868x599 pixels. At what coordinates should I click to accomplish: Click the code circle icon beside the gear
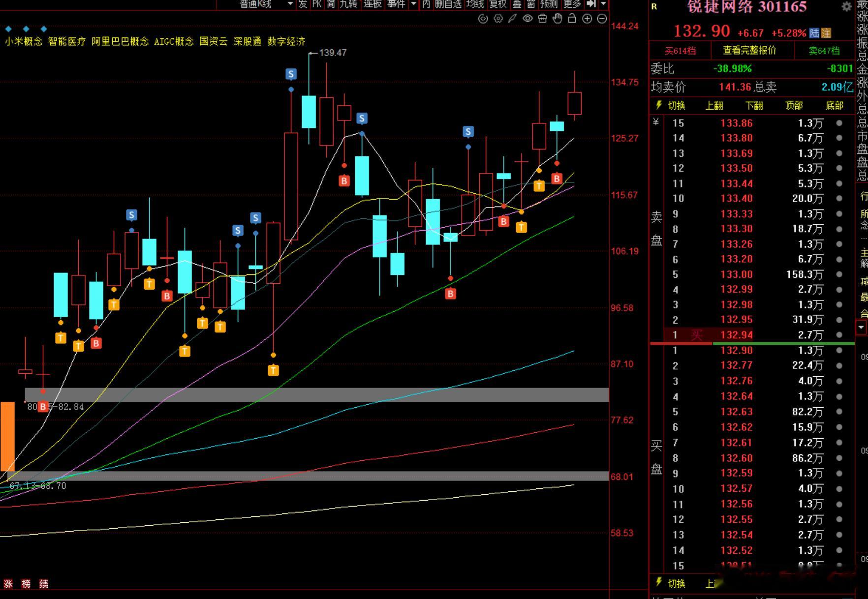(x=483, y=19)
